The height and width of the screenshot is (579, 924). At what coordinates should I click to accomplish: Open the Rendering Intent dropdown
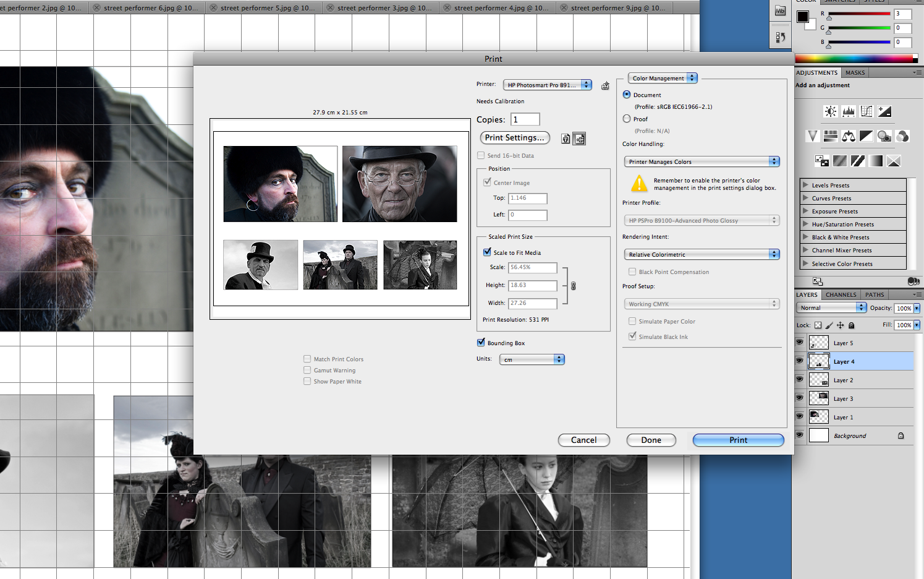pyautogui.click(x=702, y=254)
